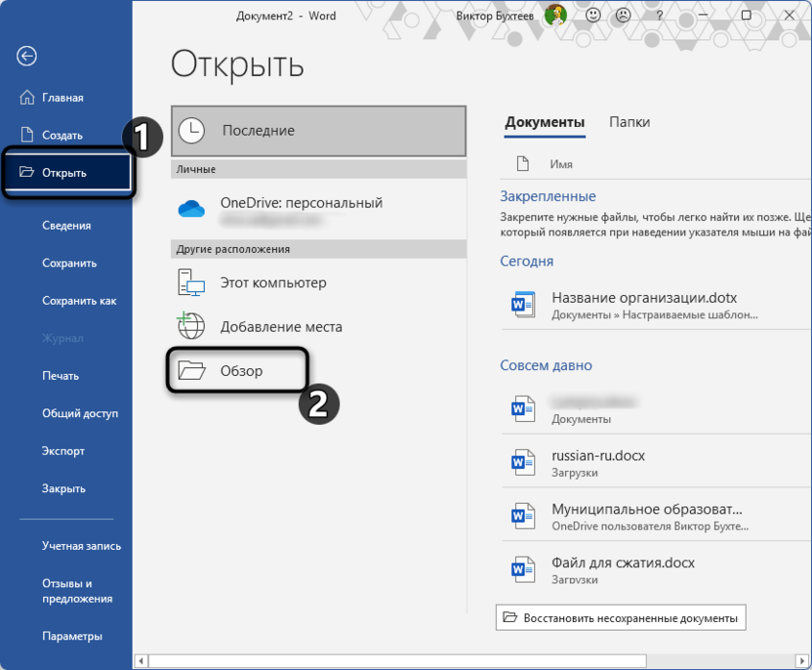The height and width of the screenshot is (670, 812).
Task: Click the back arrow at top left
Action: pyautogui.click(x=26, y=57)
